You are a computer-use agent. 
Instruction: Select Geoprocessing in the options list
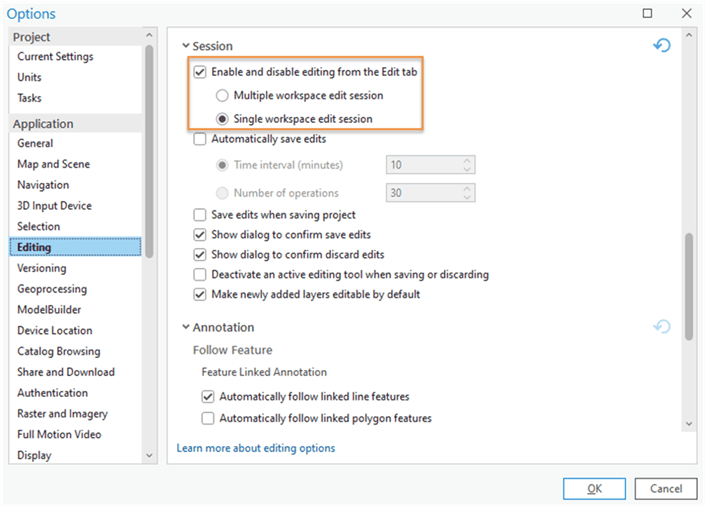click(x=52, y=289)
